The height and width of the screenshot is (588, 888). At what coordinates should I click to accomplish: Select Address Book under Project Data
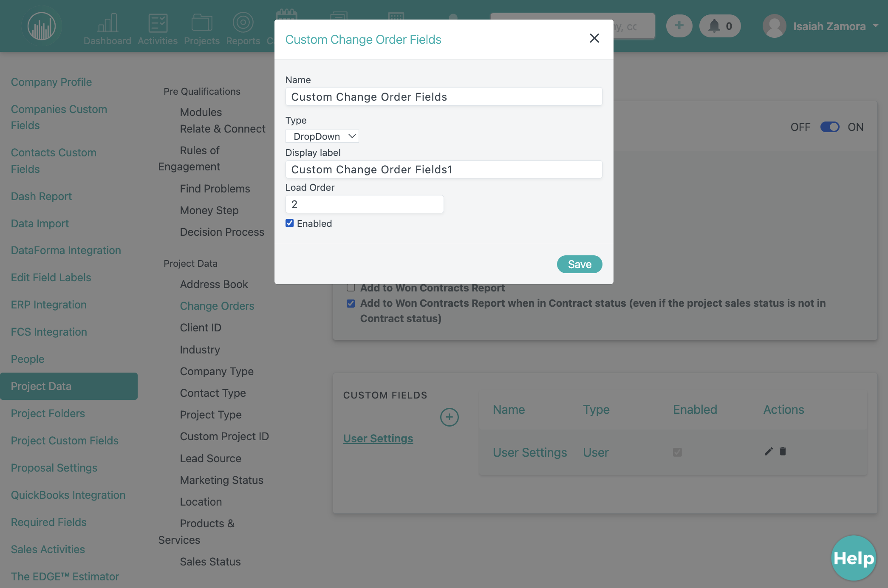[214, 284]
